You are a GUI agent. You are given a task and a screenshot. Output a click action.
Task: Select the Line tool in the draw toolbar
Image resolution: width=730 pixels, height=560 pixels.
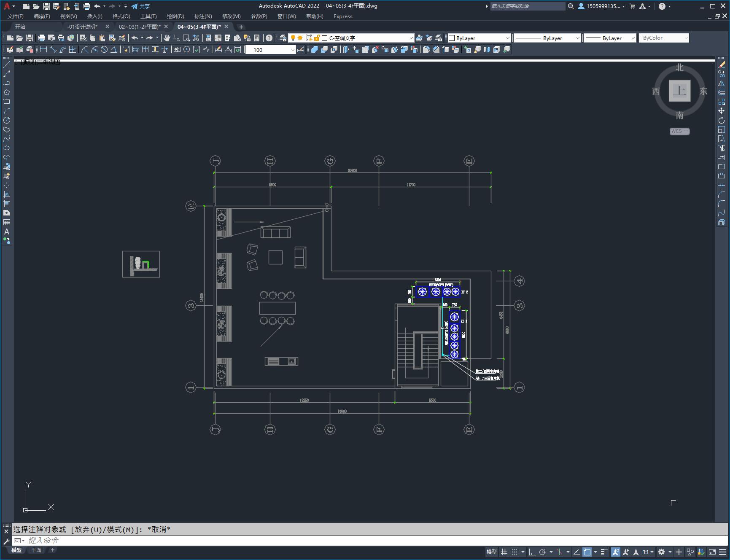click(7, 65)
